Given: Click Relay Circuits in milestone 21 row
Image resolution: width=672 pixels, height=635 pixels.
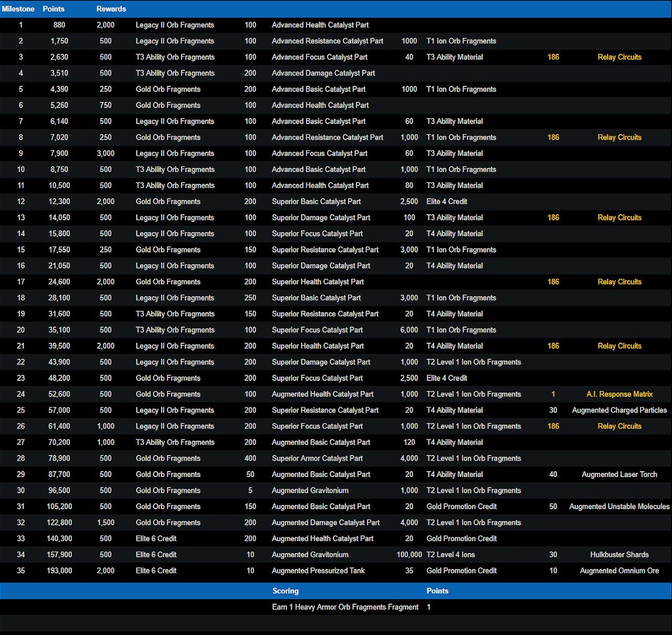Looking at the screenshot, I should (x=619, y=346).
